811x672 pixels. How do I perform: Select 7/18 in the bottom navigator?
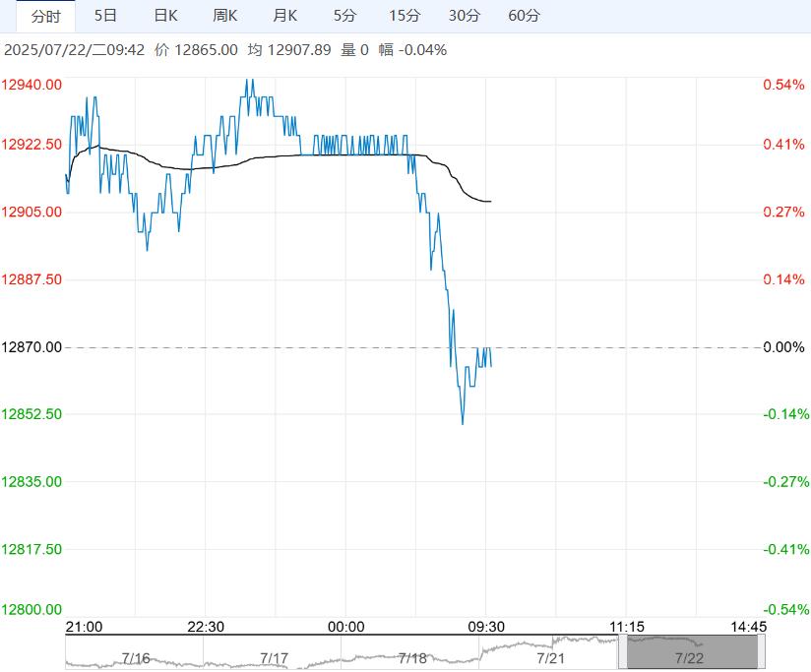click(412, 656)
